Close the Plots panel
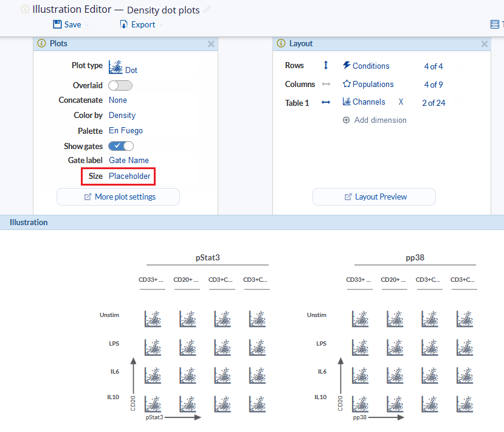 [x=211, y=44]
